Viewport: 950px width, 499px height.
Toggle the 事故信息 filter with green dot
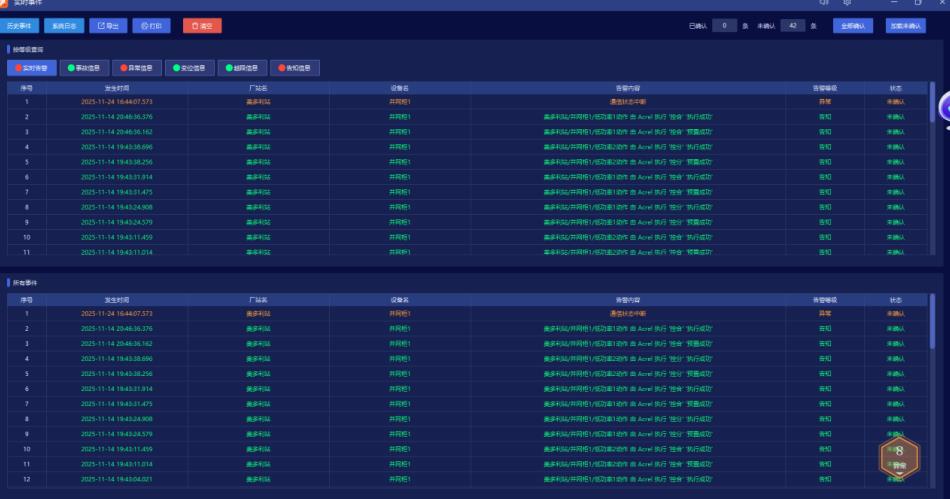[83, 68]
